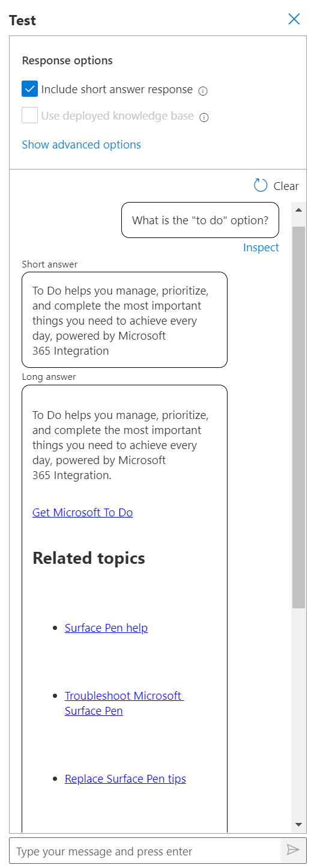Click the scrollbar down arrow
The image size is (317, 868).
tap(298, 824)
